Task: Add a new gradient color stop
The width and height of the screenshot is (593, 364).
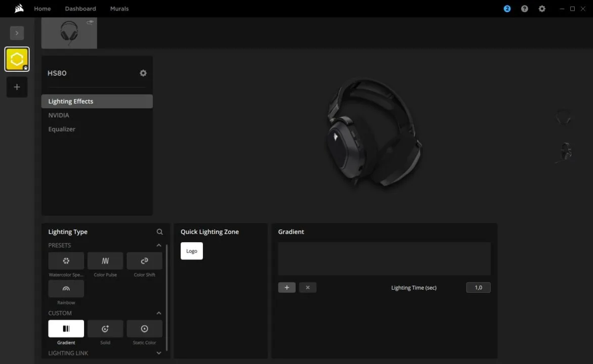Action: click(x=287, y=288)
